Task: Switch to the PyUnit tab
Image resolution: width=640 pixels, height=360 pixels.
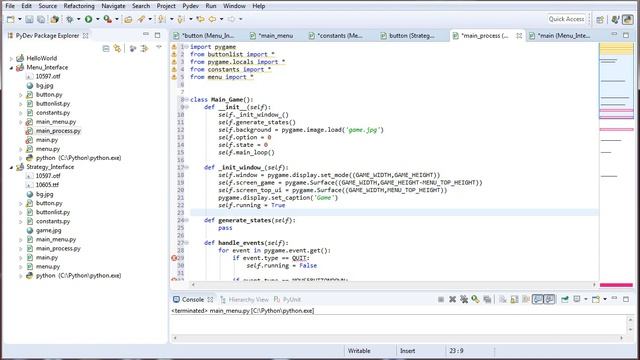Action: tap(287, 300)
